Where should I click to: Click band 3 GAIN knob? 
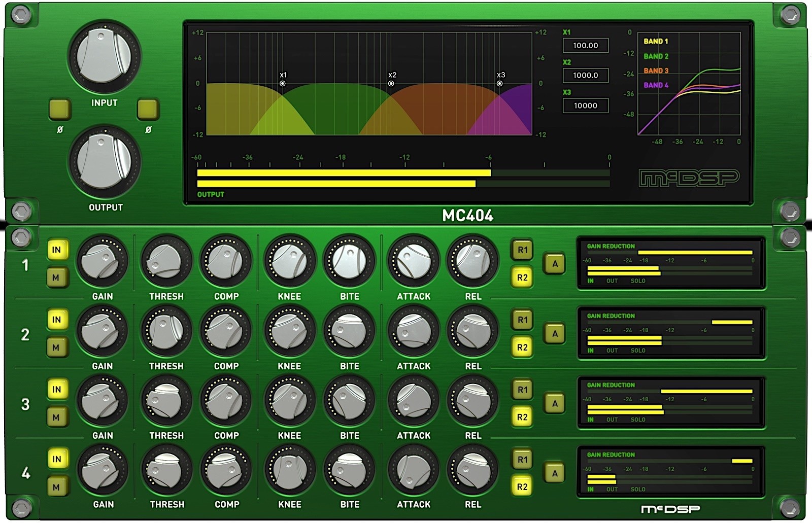point(102,401)
